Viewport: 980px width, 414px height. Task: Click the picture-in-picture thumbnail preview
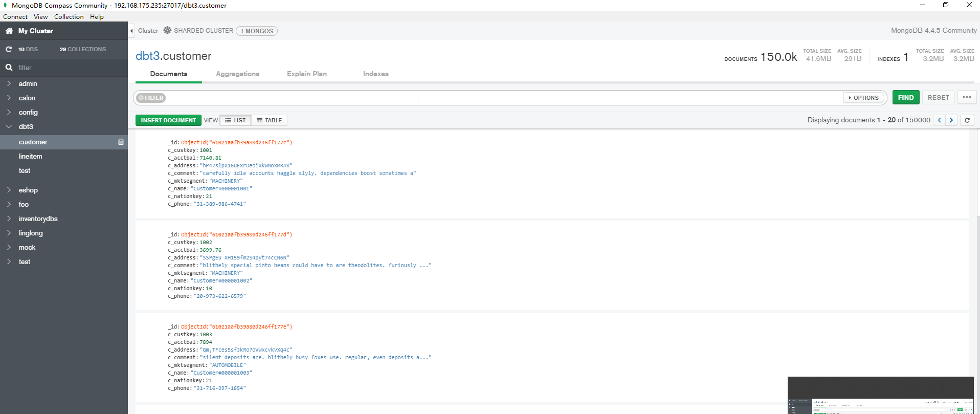point(881,395)
